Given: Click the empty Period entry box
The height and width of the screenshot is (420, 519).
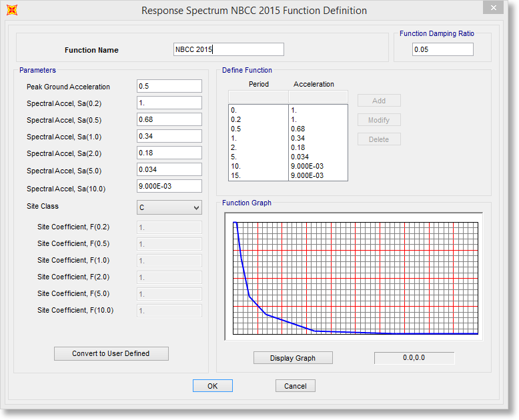Looking at the screenshot, I should (x=258, y=97).
